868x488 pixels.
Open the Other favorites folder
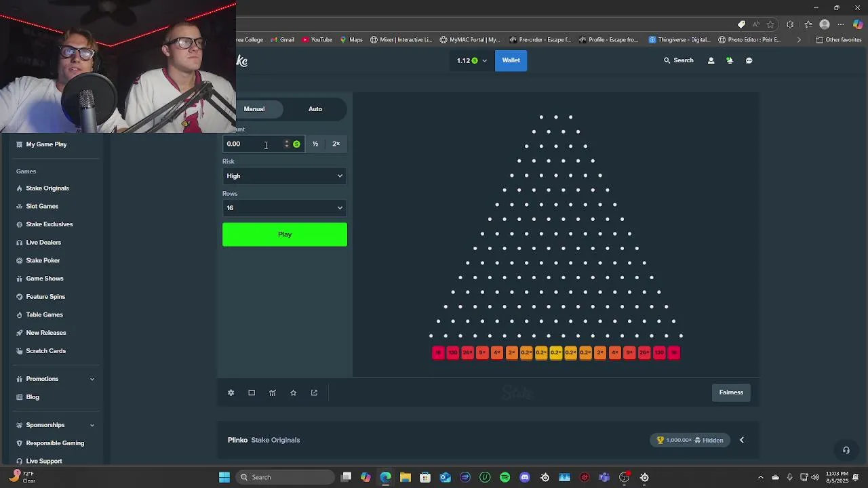(x=838, y=40)
